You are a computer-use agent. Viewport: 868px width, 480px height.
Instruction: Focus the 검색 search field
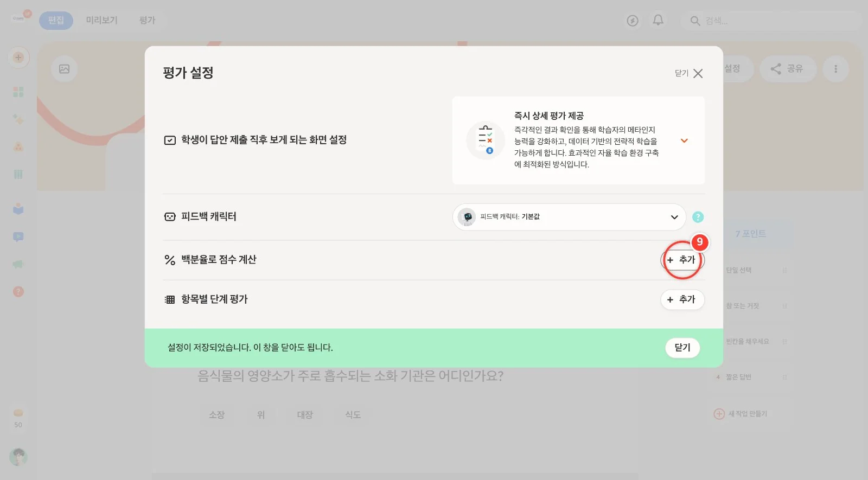[772, 21]
